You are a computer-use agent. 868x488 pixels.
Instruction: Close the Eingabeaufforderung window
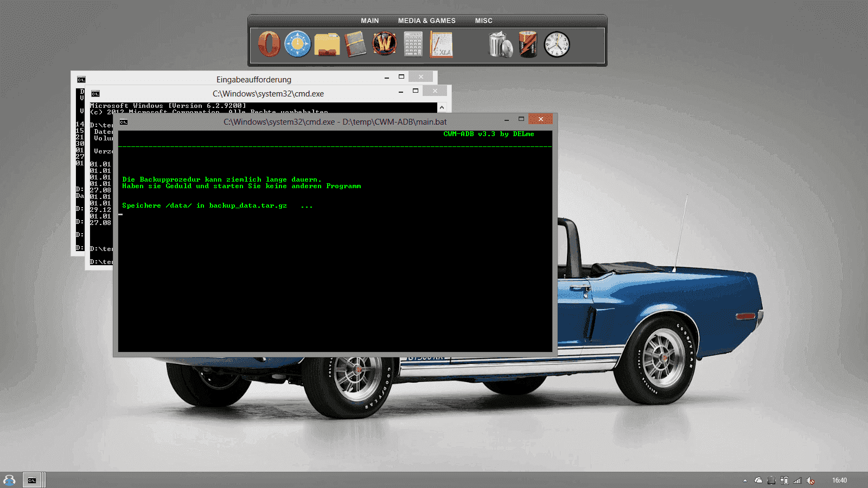pyautogui.click(x=421, y=77)
